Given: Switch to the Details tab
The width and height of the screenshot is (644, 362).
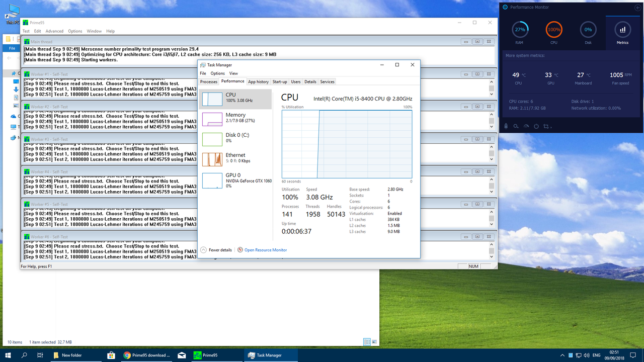Looking at the screenshot, I should [x=310, y=81].
